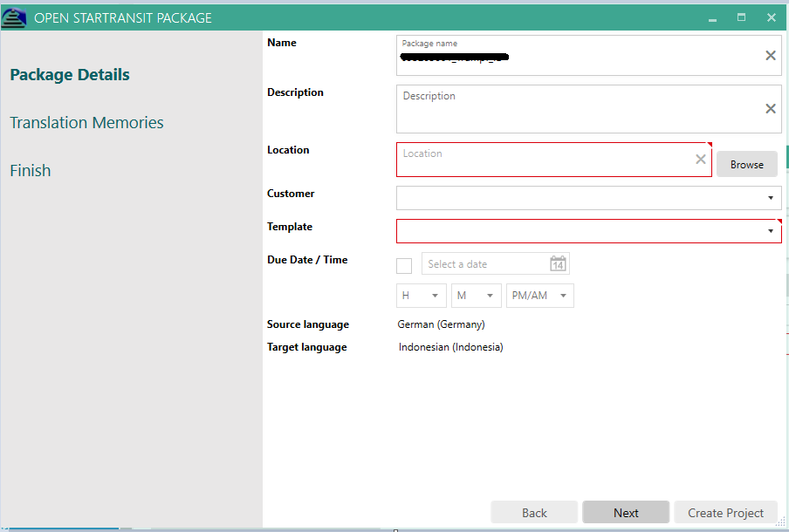789x532 pixels.
Task: Go to Finish step
Action: click(31, 170)
